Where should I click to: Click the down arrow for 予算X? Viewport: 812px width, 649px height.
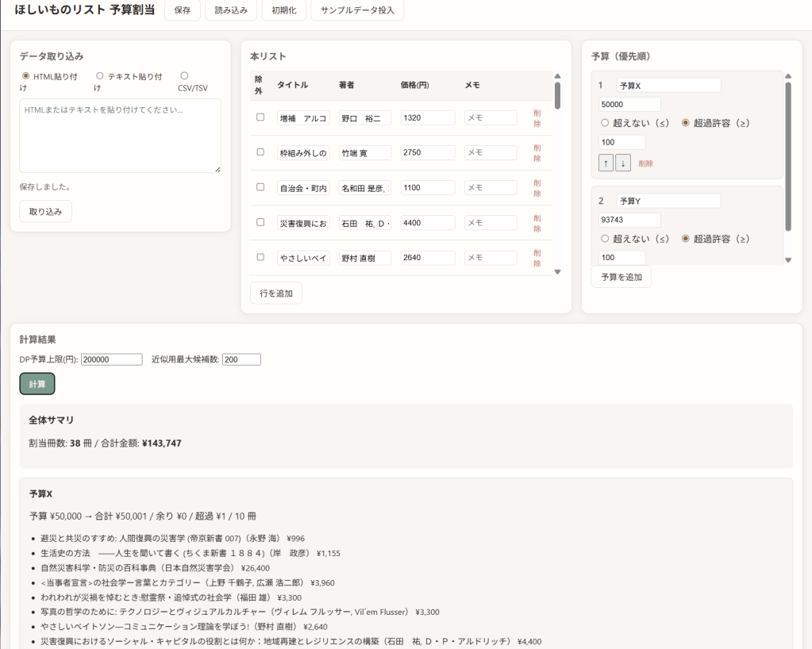click(x=623, y=163)
